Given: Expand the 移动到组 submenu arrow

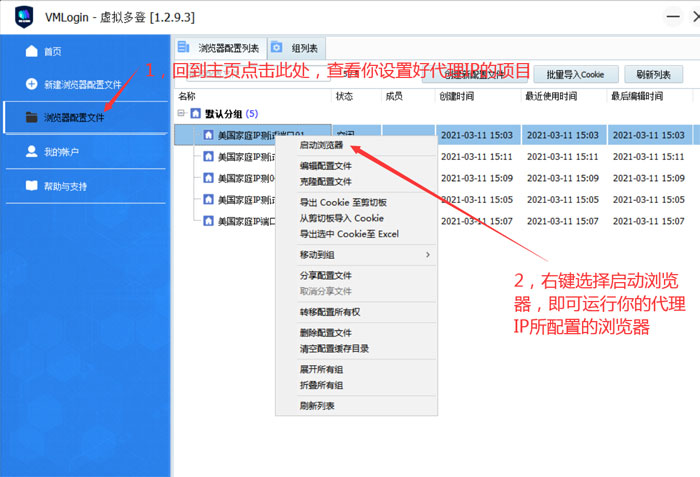Looking at the screenshot, I should pyautogui.click(x=428, y=255).
